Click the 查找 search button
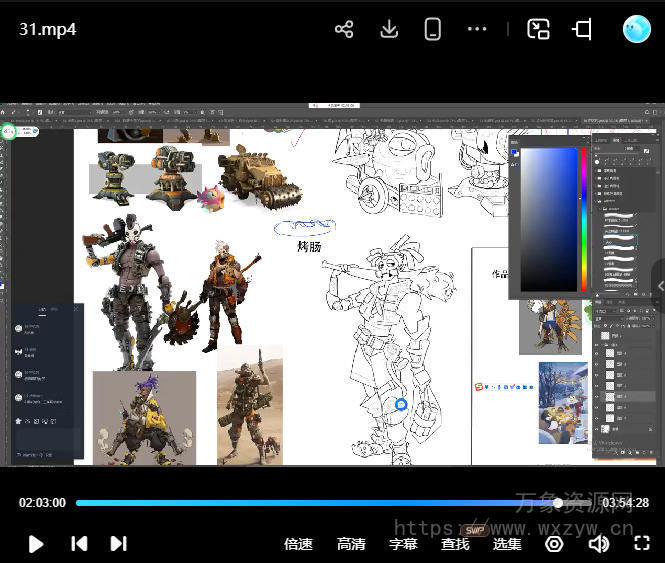 pos(455,544)
